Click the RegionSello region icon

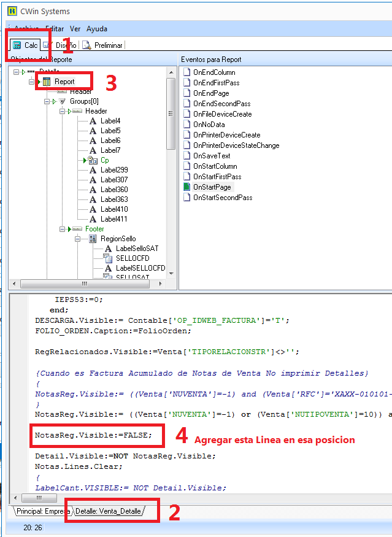click(93, 239)
